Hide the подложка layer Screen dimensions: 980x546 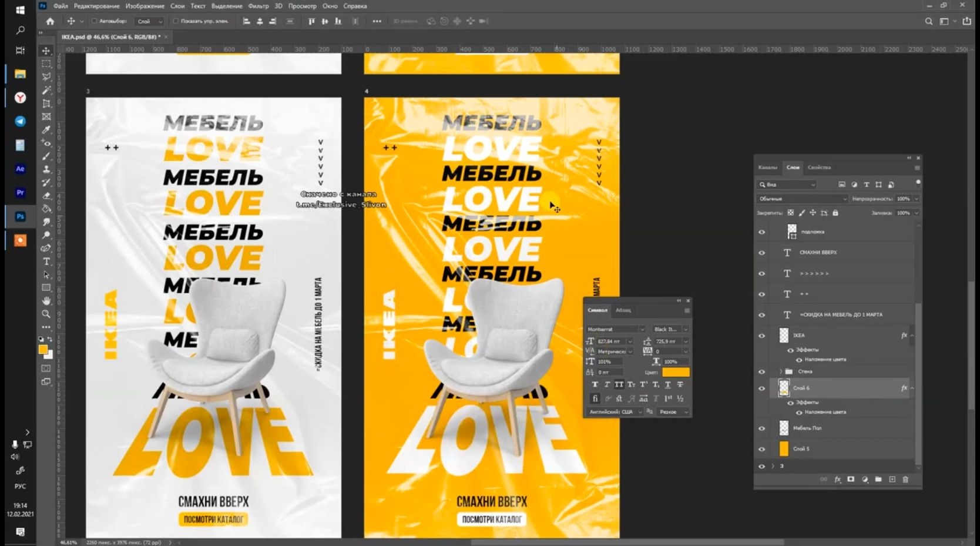click(762, 232)
